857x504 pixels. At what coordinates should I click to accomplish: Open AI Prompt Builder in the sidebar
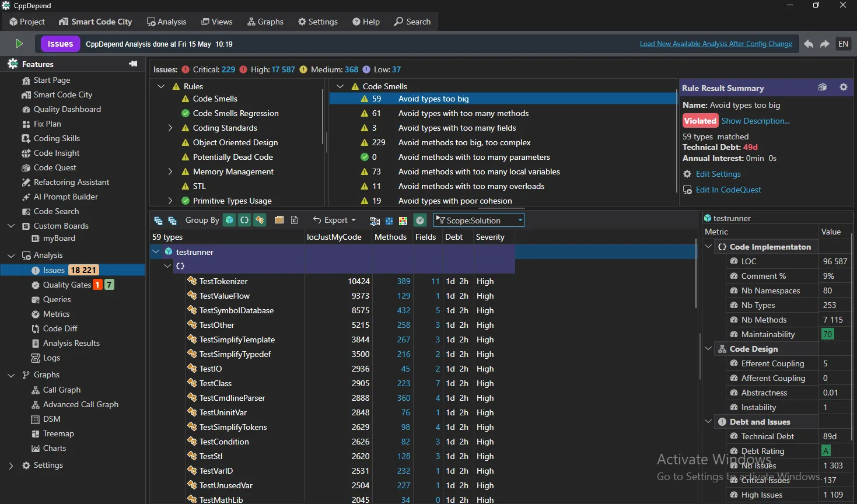tap(60, 197)
